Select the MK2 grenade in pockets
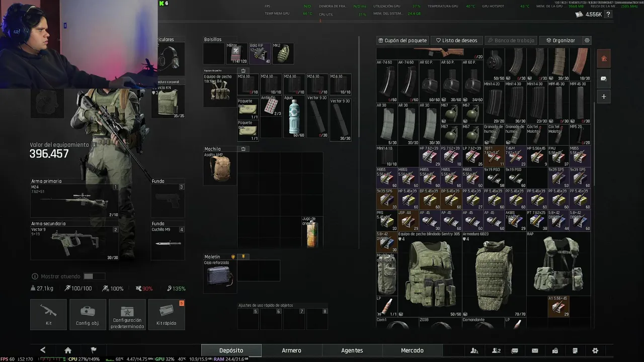Image resolution: width=644 pixels, height=362 pixels. coord(283,53)
